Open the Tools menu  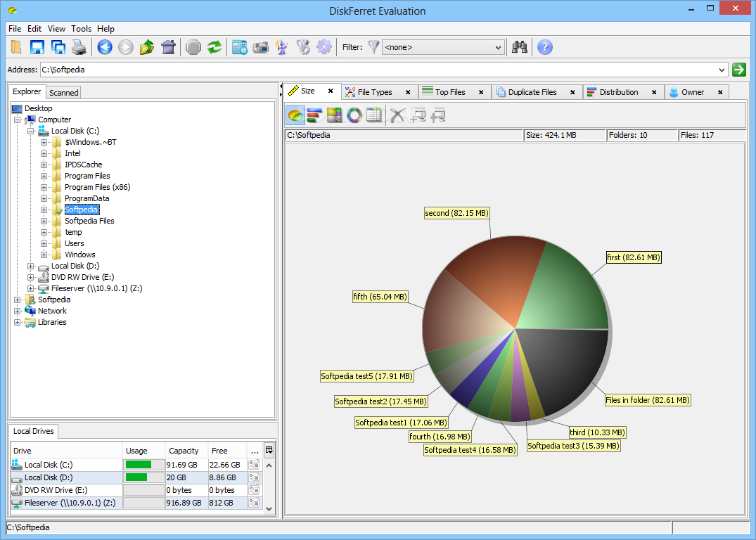pyautogui.click(x=81, y=29)
